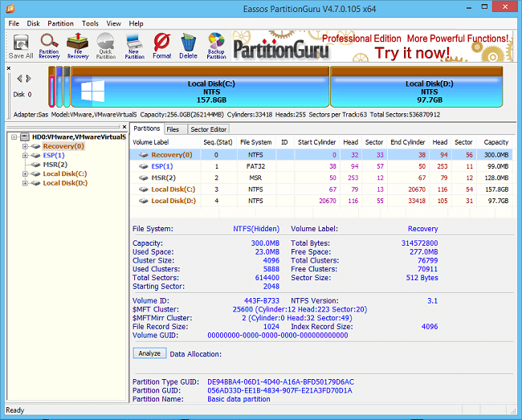The image size is (522, 420).
Task: Click the Local Disk(D:) row disk icon in table
Action: [144, 201]
